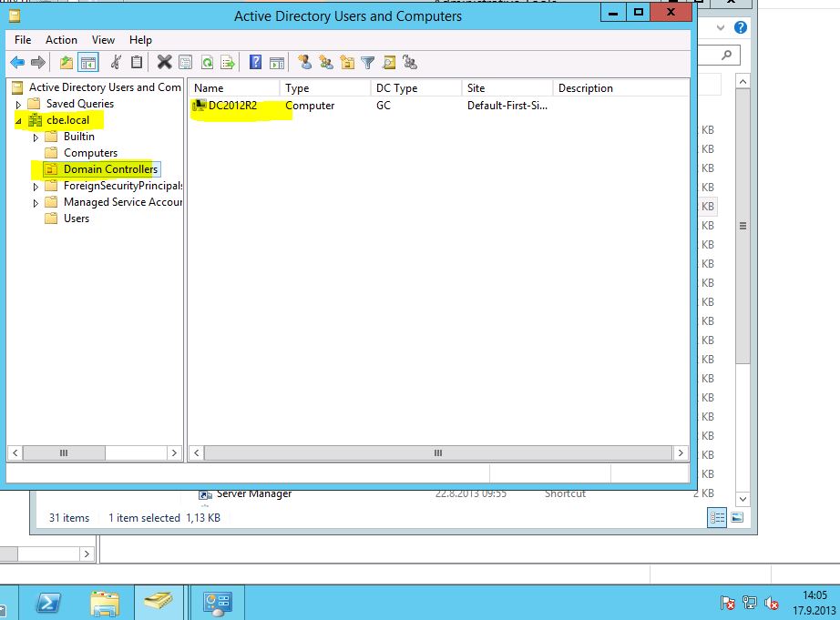This screenshot has height=620, width=840.
Task: Toggle the Show/Hide Console Tree icon
Action: click(88, 63)
